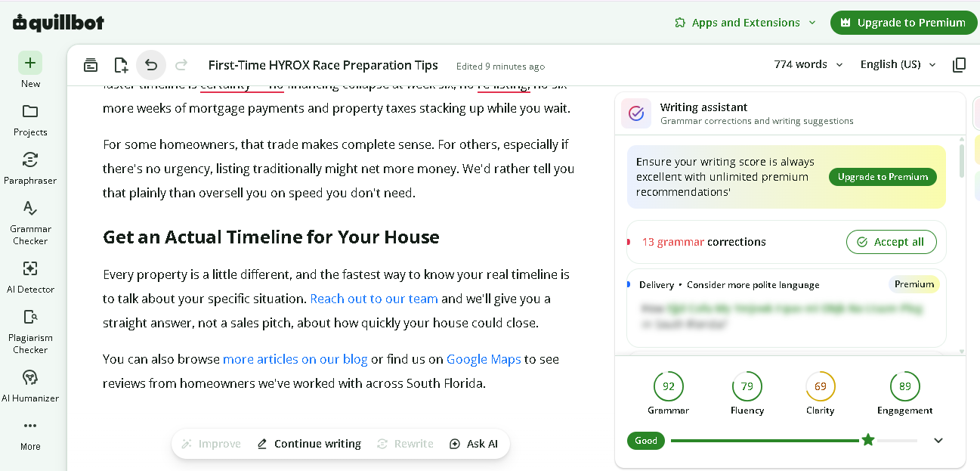Create a New document from sidebar
The width and height of the screenshot is (980, 471).
[30, 70]
